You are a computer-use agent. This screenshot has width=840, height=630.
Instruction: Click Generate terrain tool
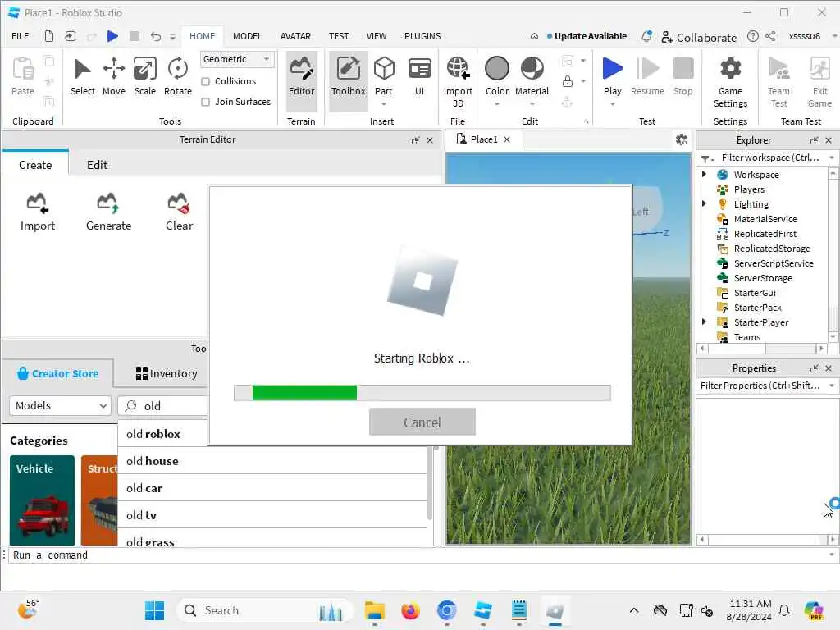[x=109, y=212]
